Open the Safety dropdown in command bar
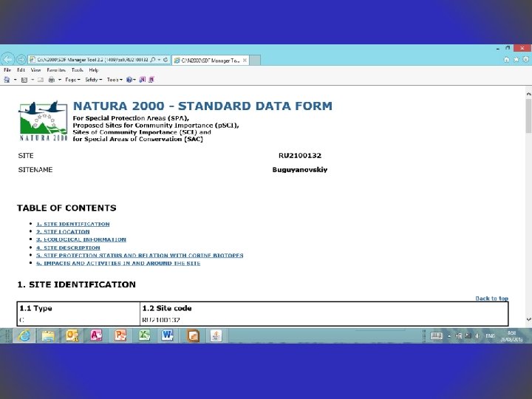532x399 pixels. tap(93, 80)
